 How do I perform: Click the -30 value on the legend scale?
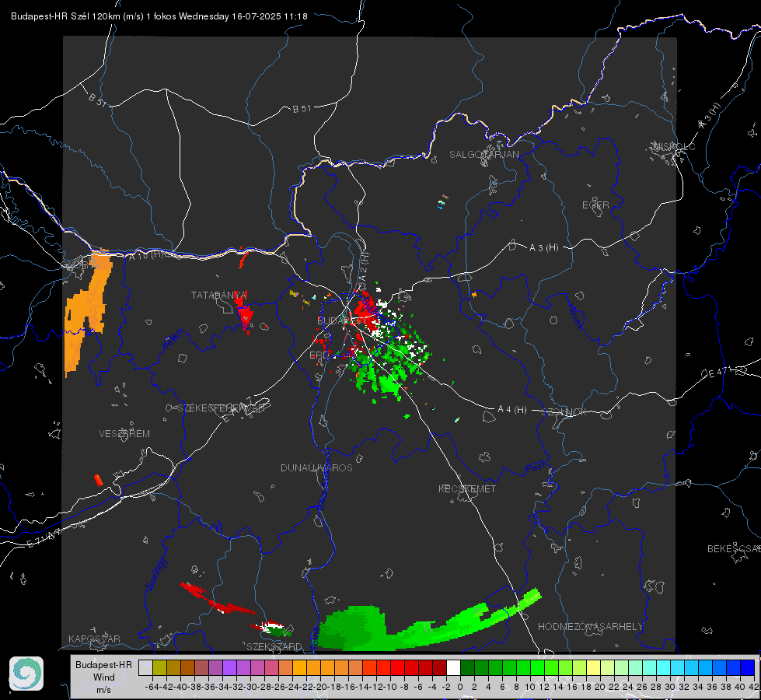250,687
